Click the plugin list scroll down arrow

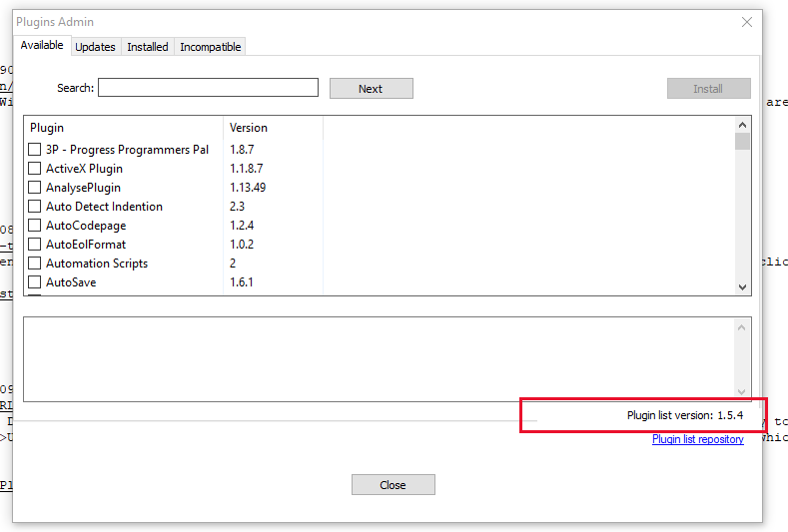pyautogui.click(x=742, y=286)
